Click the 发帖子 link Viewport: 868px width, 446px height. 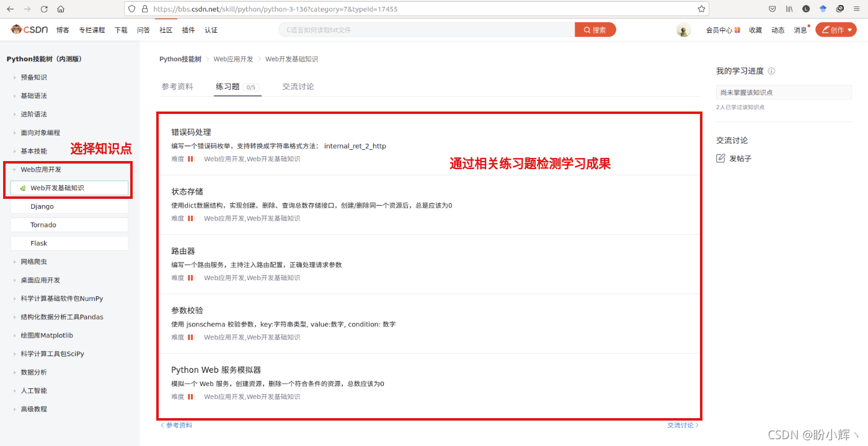[x=740, y=159]
